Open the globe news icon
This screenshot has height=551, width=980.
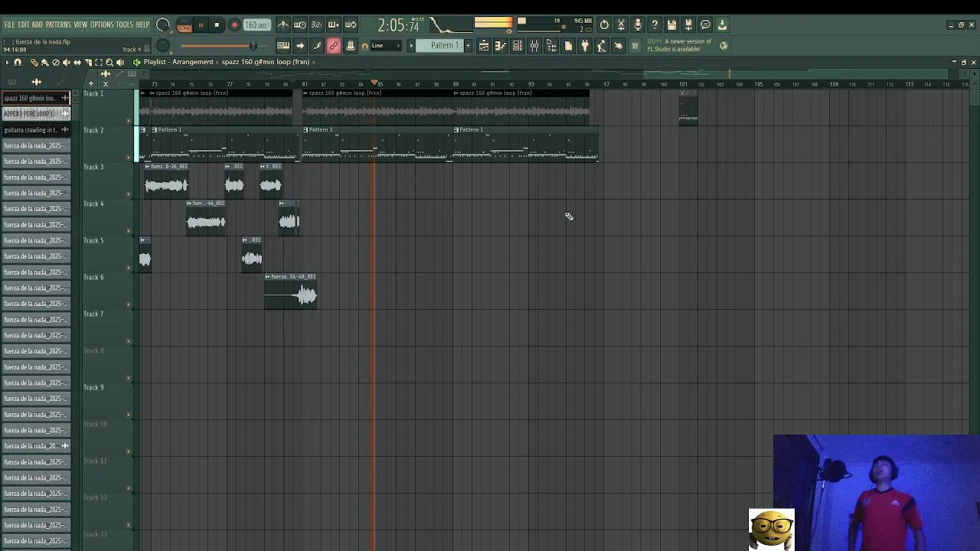point(724,46)
